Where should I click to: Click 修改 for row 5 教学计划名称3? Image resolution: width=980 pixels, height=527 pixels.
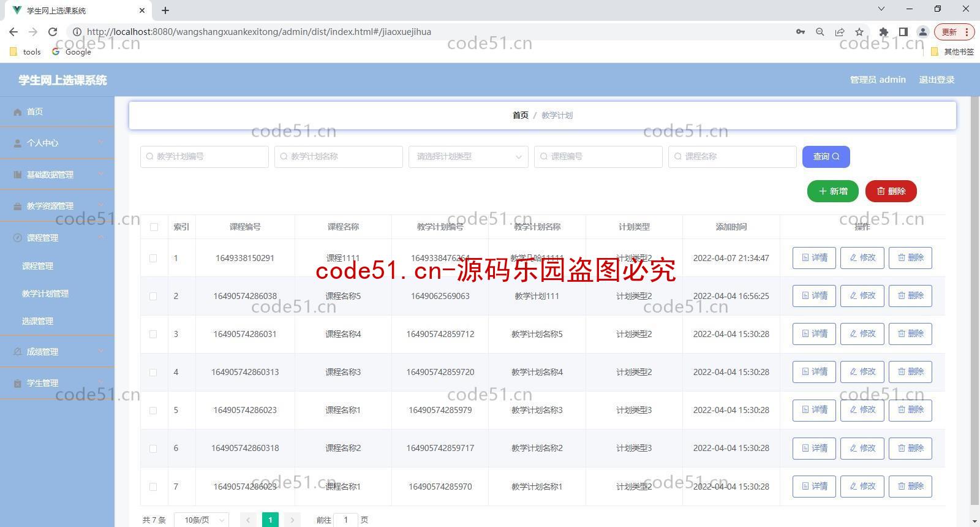862,410
